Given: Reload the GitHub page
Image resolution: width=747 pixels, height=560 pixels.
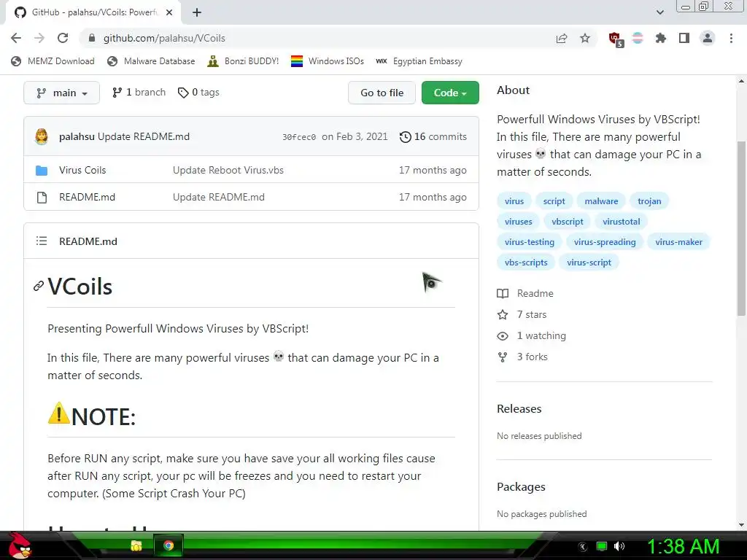Looking at the screenshot, I should (63, 38).
